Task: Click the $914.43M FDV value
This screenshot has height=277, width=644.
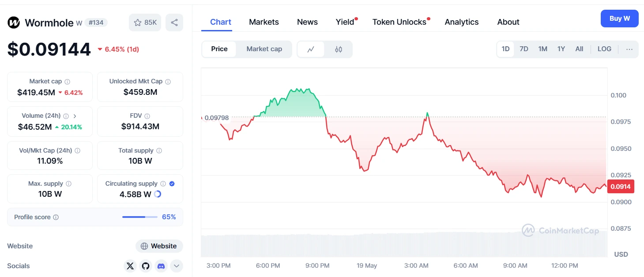Action: [x=140, y=127]
